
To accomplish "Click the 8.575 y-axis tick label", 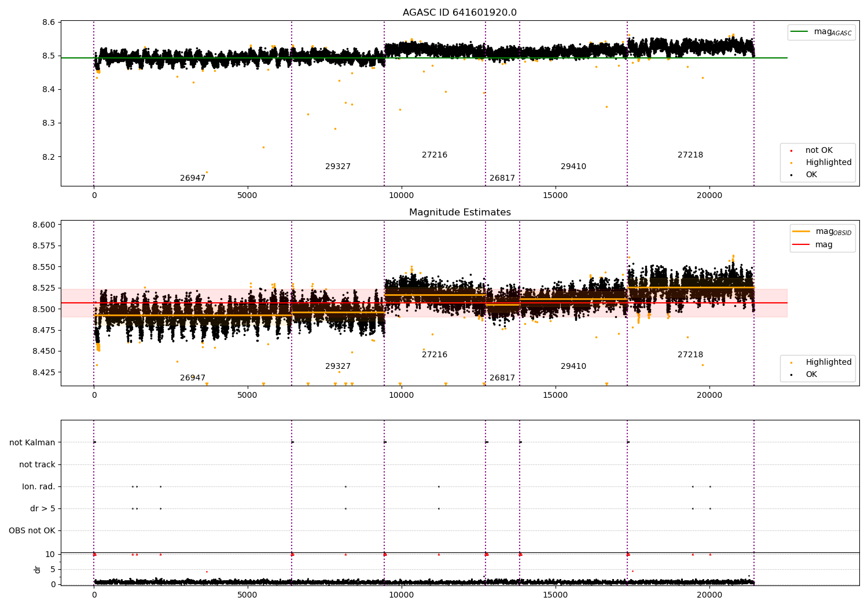I will [x=44, y=246].
